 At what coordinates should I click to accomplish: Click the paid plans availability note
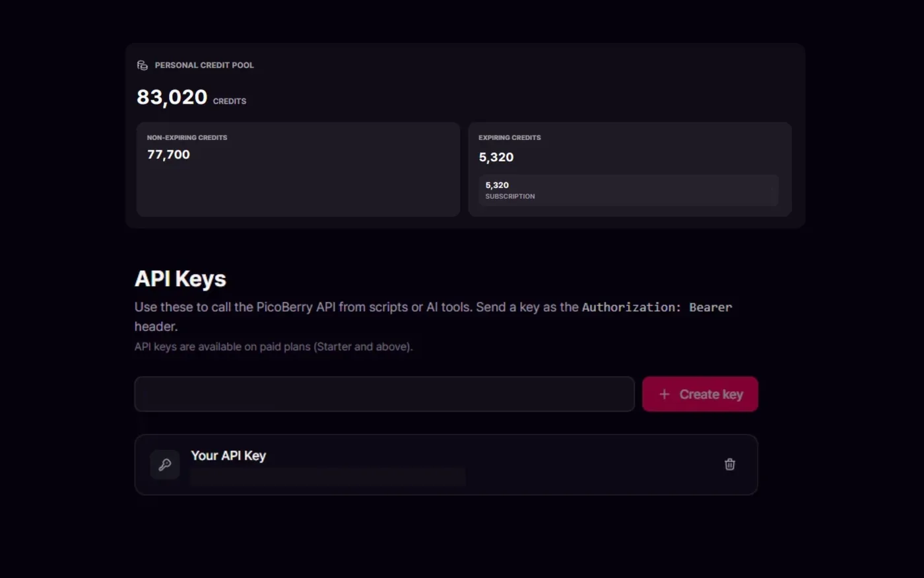click(x=273, y=347)
